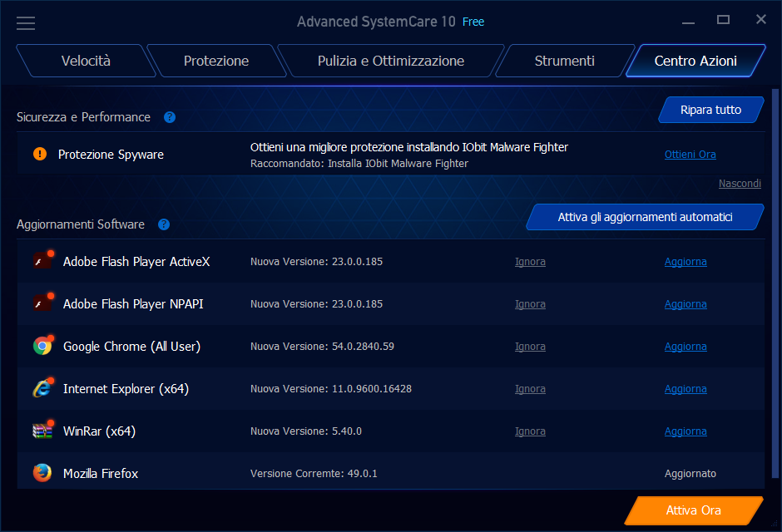The width and height of the screenshot is (782, 532).
Task: Click the 'Mozilla Firefox' name label
Action: (101, 473)
